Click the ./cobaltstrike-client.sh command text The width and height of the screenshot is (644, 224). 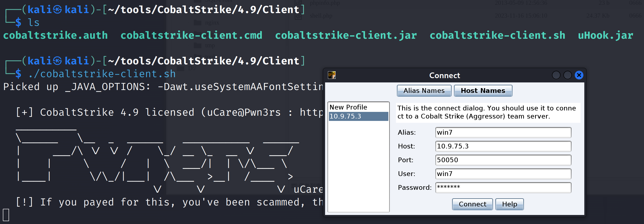(x=102, y=74)
